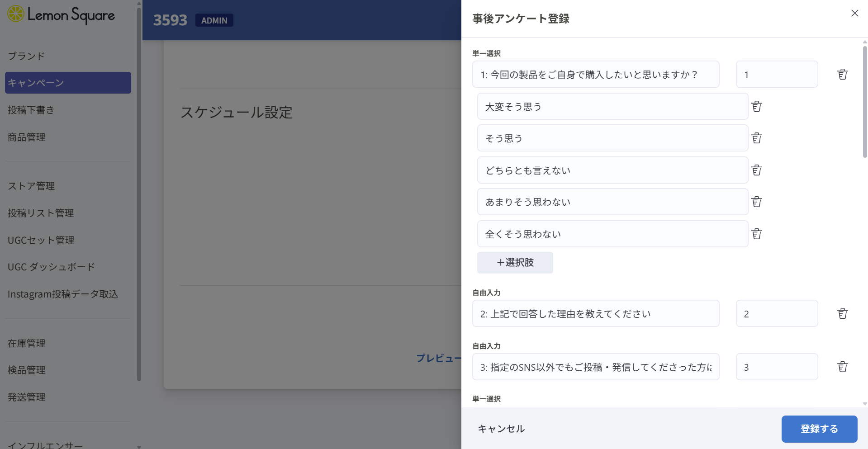The height and width of the screenshot is (449, 868).
Task: Add a new choice with +選択肢
Action: [515, 263]
